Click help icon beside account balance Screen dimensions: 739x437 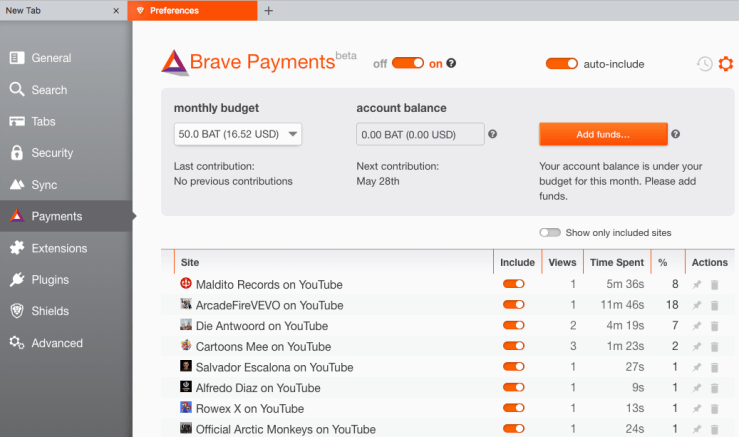pyautogui.click(x=493, y=134)
